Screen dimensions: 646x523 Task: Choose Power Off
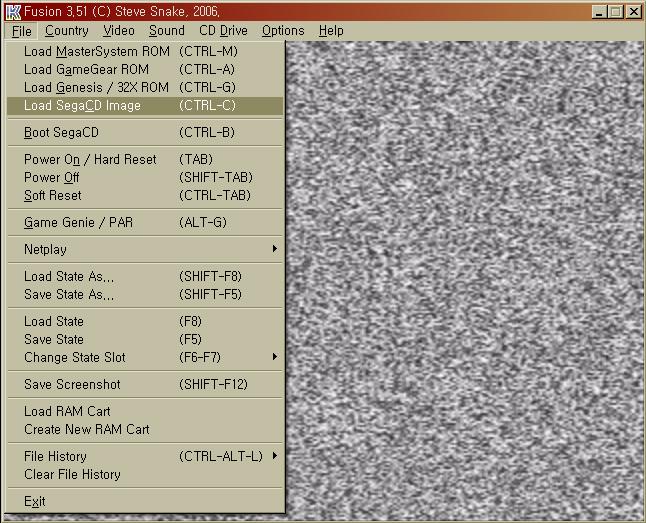pos(145,178)
